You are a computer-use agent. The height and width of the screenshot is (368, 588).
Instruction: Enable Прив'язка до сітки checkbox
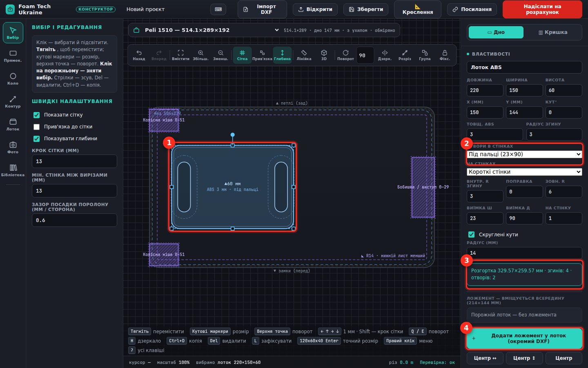[36, 127]
